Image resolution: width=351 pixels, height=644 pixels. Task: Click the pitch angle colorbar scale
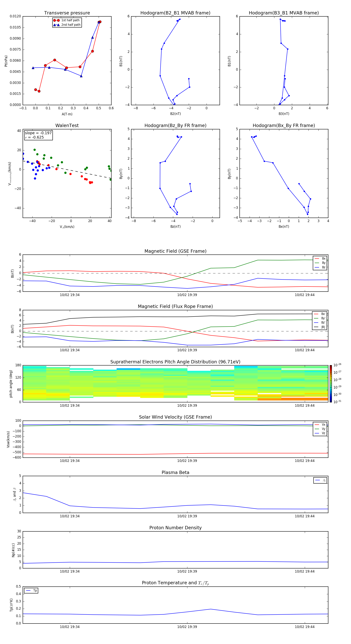coord(331,384)
